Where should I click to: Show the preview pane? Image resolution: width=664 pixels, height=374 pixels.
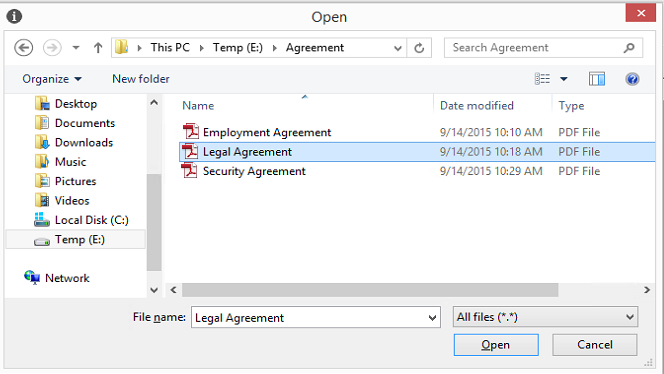point(597,79)
